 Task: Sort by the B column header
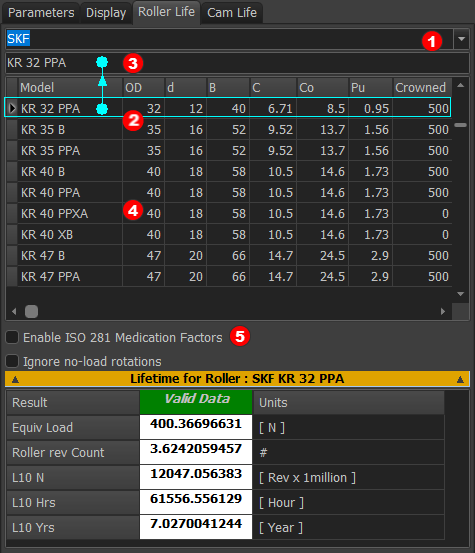click(x=228, y=87)
